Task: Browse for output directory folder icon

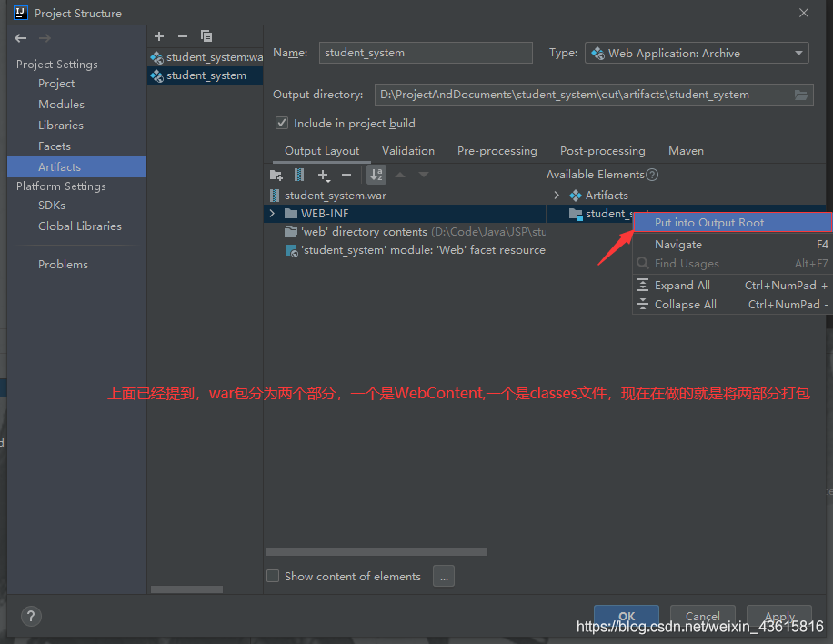Action: (x=801, y=96)
